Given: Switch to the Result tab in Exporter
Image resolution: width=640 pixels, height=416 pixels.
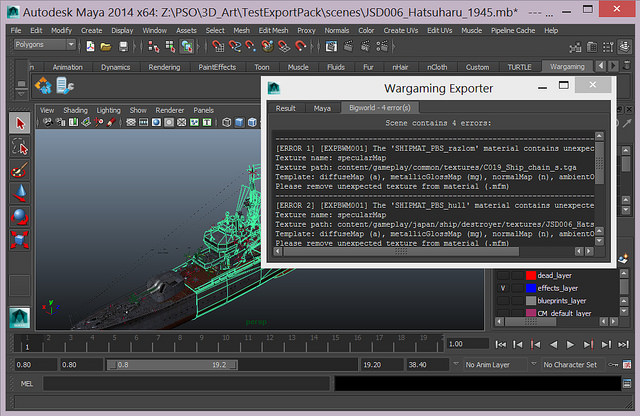Looking at the screenshot, I should pos(286,108).
